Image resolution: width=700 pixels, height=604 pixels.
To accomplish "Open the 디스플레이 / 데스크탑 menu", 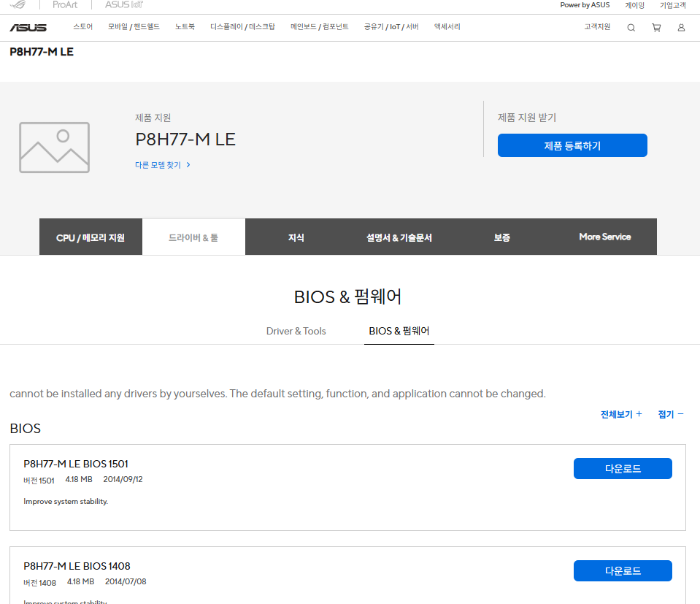I will pyautogui.click(x=242, y=27).
